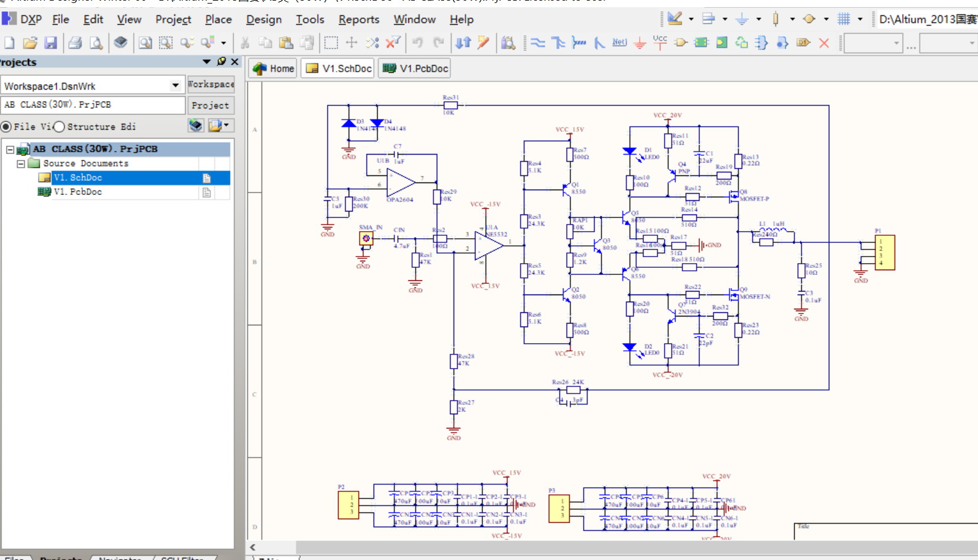Screen dimensions: 978x560
Task: Click the Cross Probe icon
Action: (484, 43)
